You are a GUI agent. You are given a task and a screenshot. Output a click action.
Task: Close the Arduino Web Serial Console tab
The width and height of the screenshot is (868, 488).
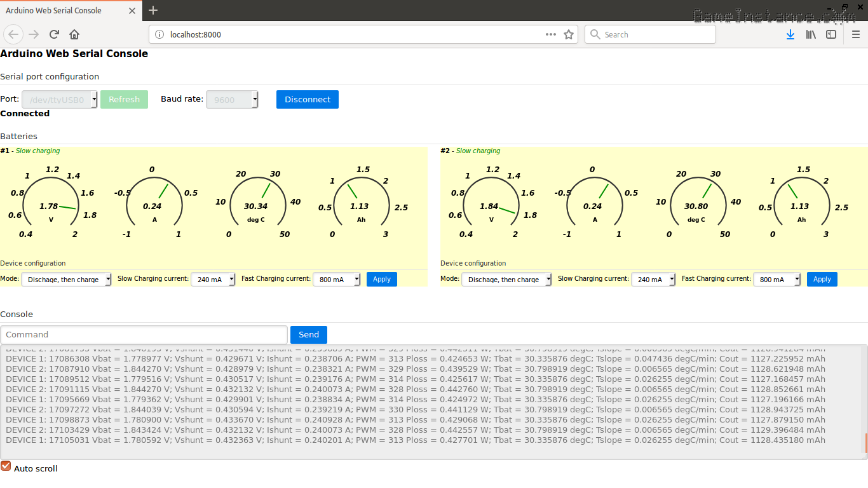(132, 11)
